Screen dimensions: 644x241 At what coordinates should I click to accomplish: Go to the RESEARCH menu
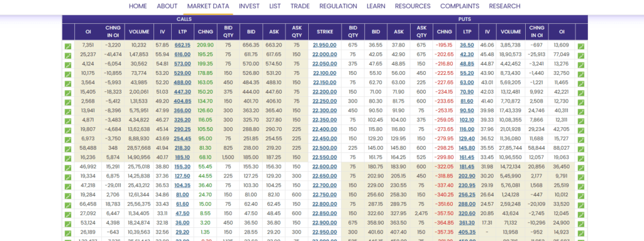point(504,6)
